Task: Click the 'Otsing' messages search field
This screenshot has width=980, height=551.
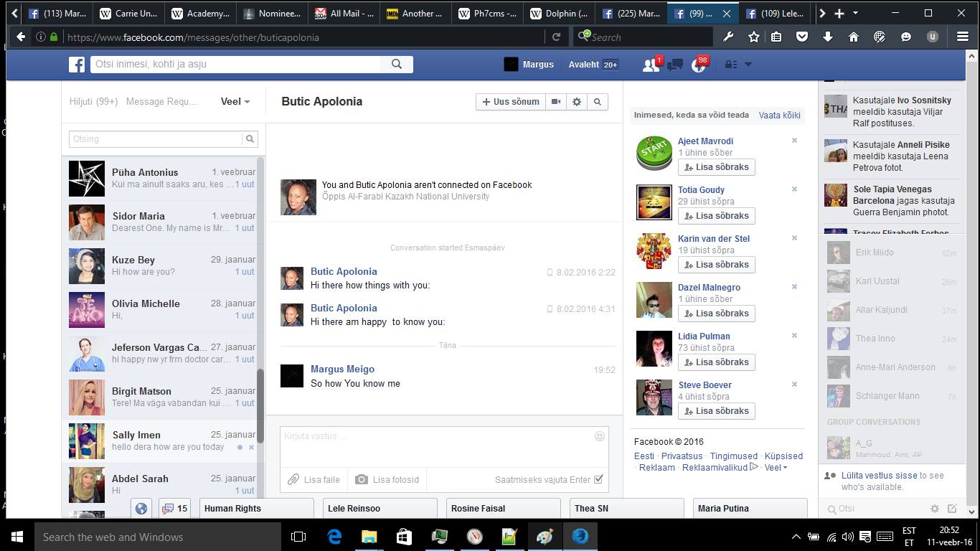Action: point(156,139)
